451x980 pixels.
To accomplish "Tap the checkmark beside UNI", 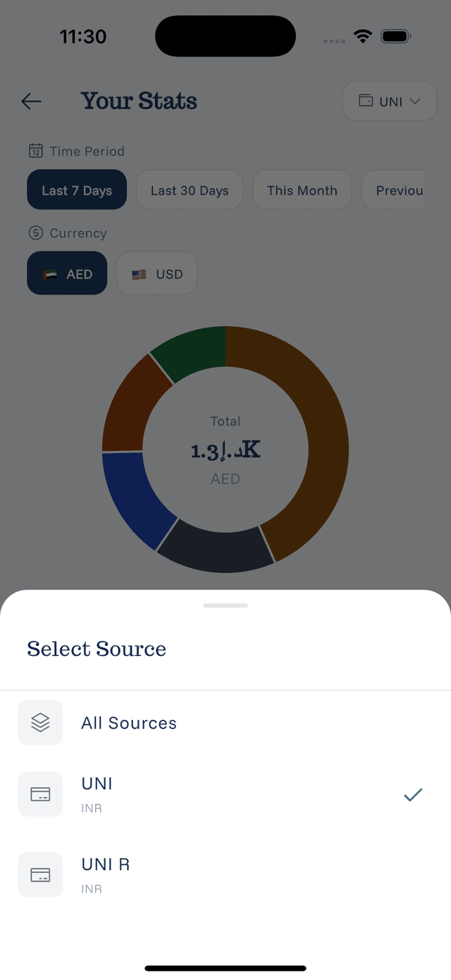I will (413, 794).
